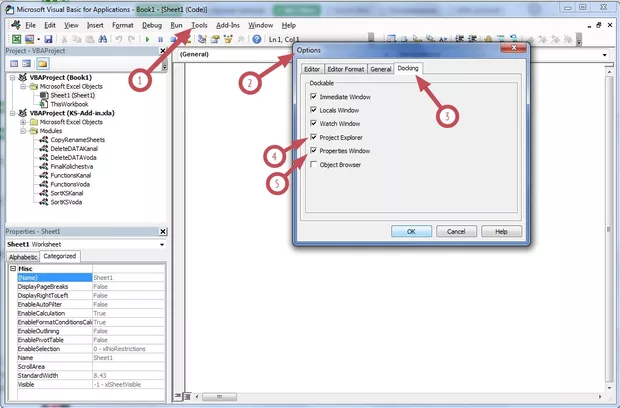Open the Add-Ins menu
The image size is (620, 408).
pos(228,25)
